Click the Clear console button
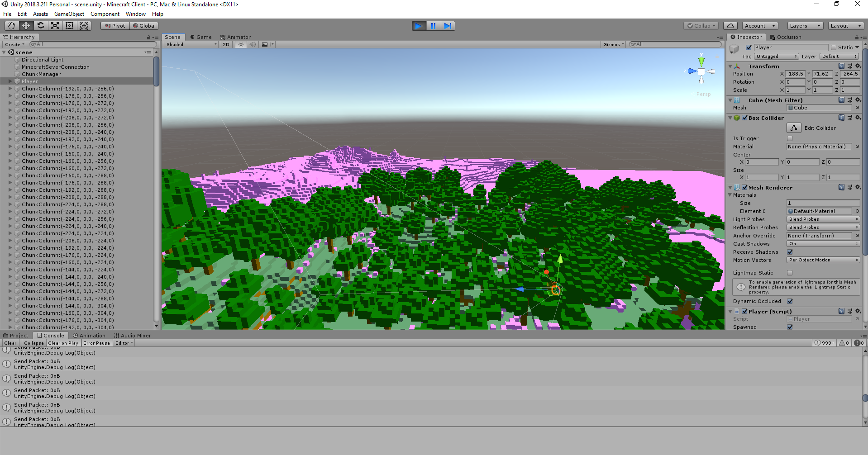Screen dimensions: 868x455 point(10,343)
